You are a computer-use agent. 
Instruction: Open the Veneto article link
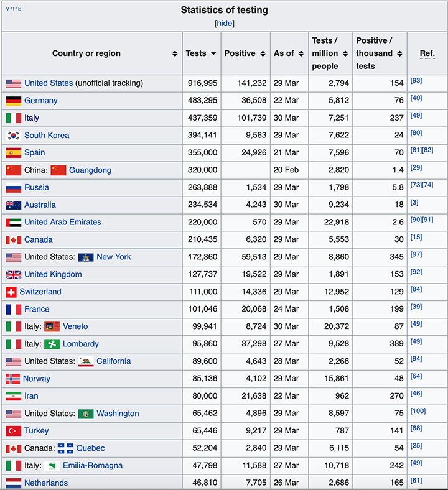pyautogui.click(x=75, y=326)
